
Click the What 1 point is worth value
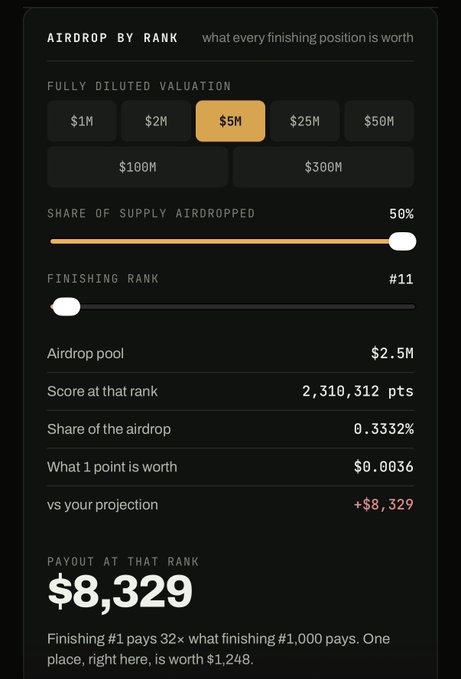point(384,466)
